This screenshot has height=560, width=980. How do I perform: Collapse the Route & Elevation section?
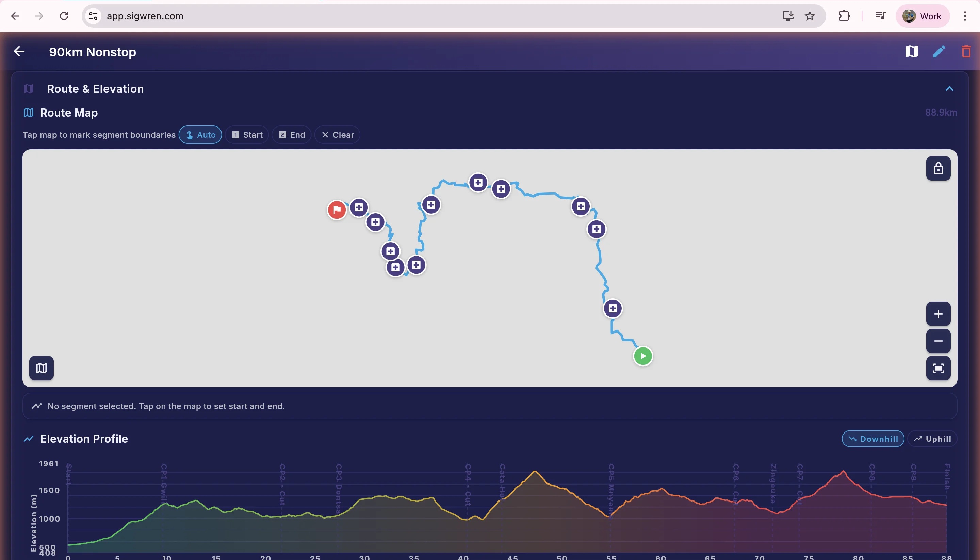(x=949, y=89)
